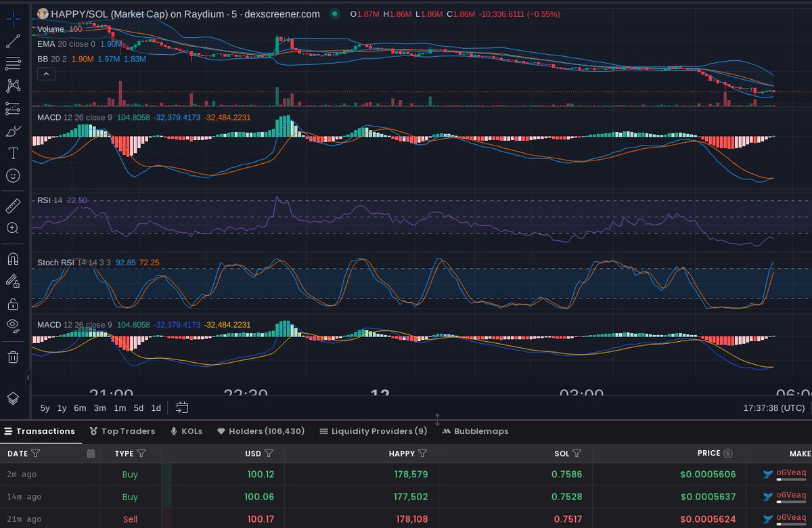Viewport: 812px width, 528px height.
Task: Open the Transactions tab
Action: pos(40,431)
